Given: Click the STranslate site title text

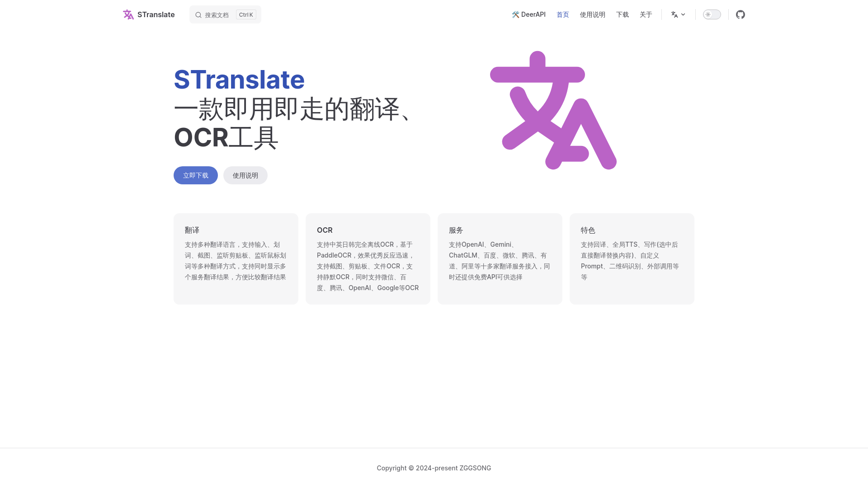Looking at the screenshot, I should [156, 14].
